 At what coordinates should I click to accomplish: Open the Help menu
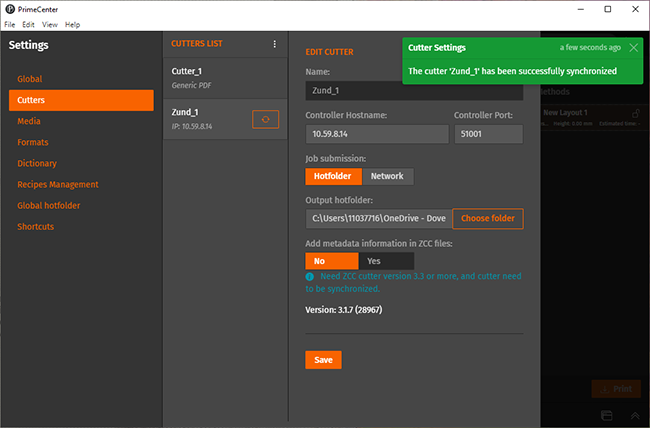coord(72,24)
